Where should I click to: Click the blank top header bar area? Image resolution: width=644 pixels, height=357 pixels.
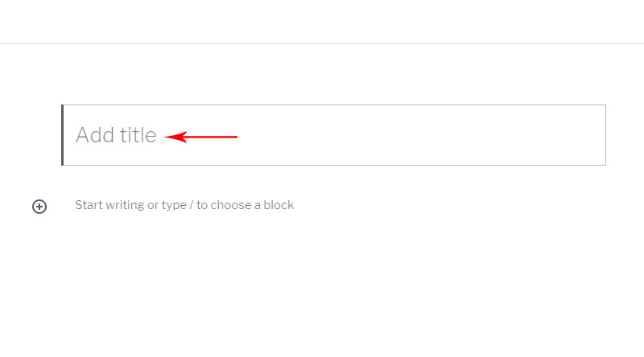[x=322, y=22]
